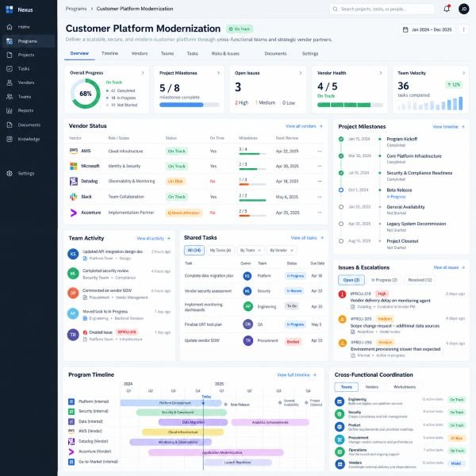Click View timeline link in Milestones
476x476 pixels.
448,127
